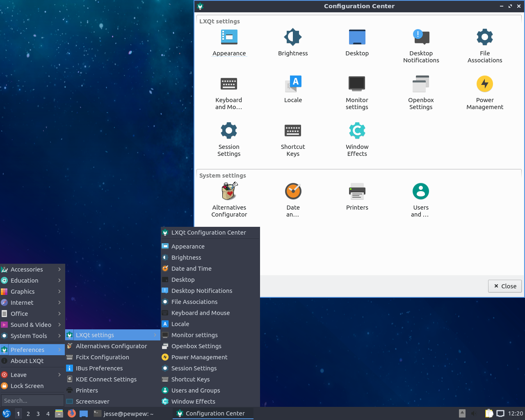Open File Associations gear icon
Screen dimensions: 525x420
click(485, 37)
